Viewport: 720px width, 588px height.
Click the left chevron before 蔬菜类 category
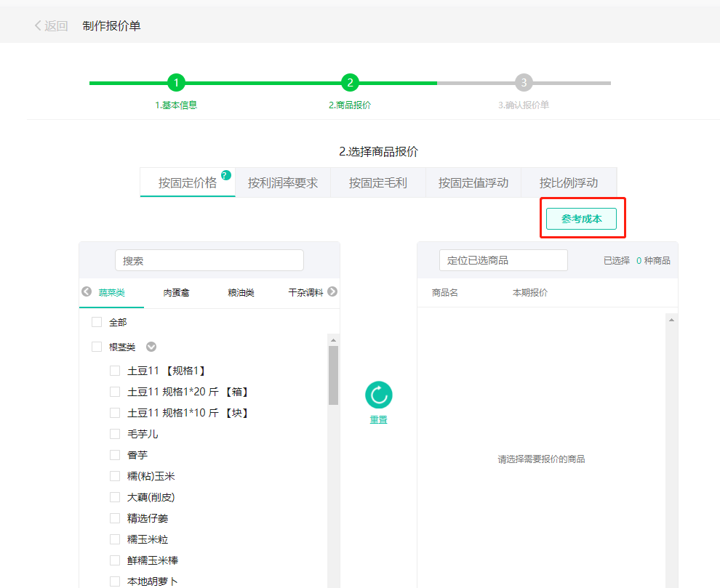pyautogui.click(x=87, y=291)
